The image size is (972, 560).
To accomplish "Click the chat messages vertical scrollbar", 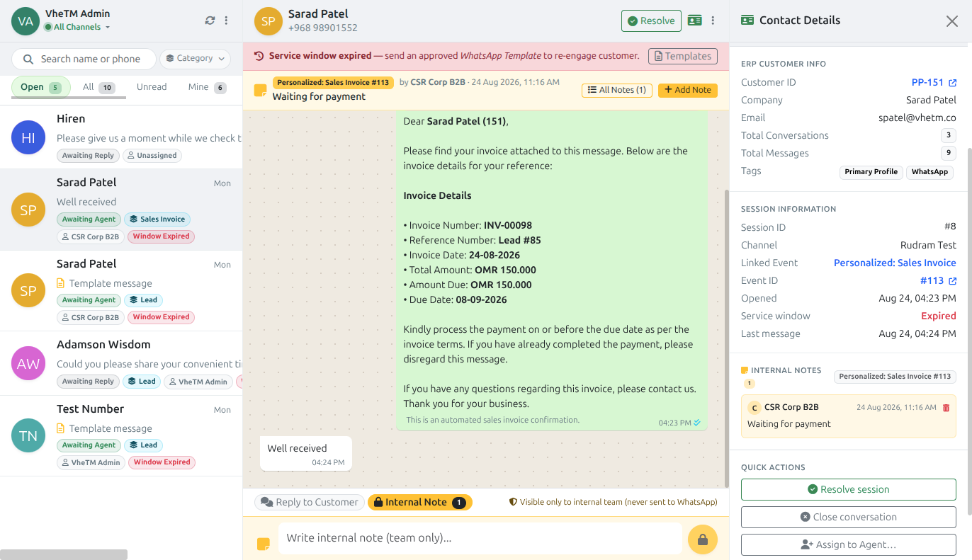I will [x=725, y=338].
